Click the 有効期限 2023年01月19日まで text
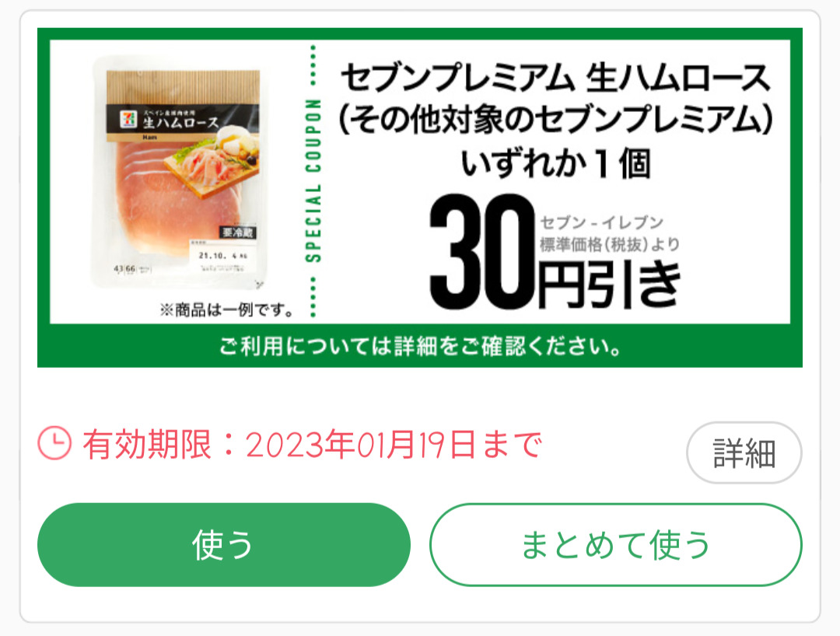The image size is (840, 636). pyautogui.click(x=313, y=444)
